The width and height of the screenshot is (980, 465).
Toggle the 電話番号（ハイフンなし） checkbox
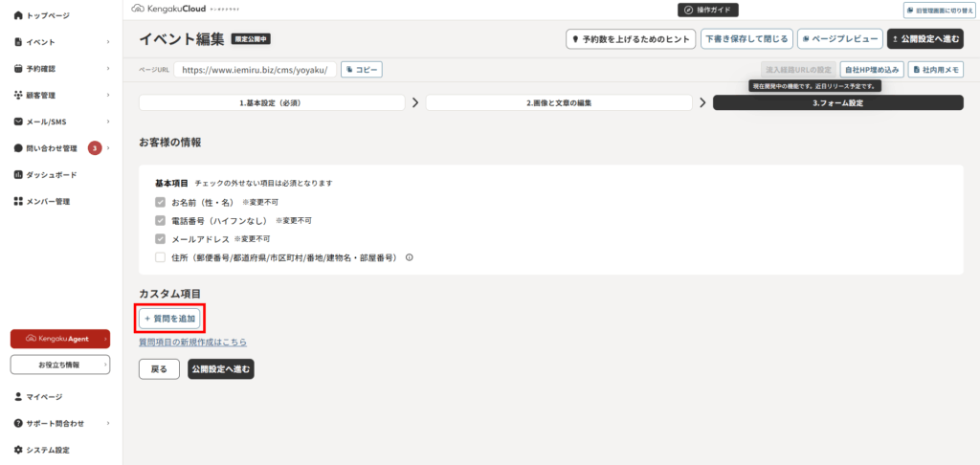[160, 221]
